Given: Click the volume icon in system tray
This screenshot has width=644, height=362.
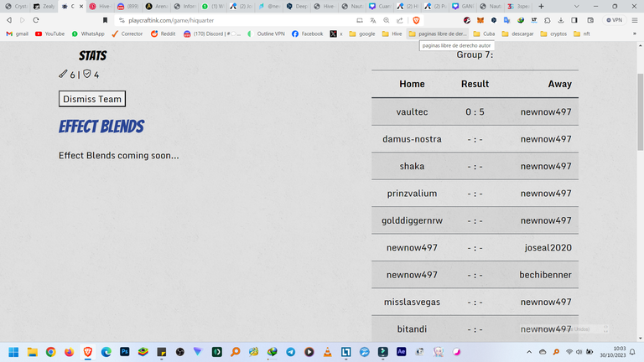Looking at the screenshot, I should (579, 352).
